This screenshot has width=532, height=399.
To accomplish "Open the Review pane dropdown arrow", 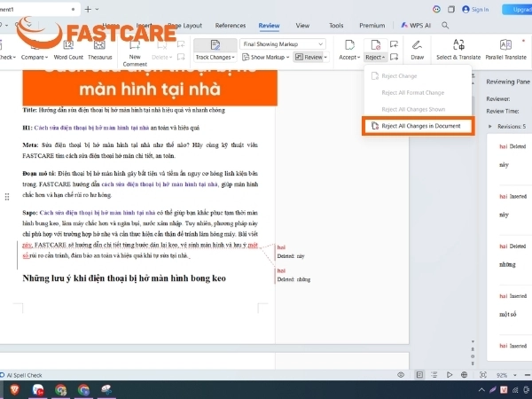I will pyautogui.click(x=325, y=57).
